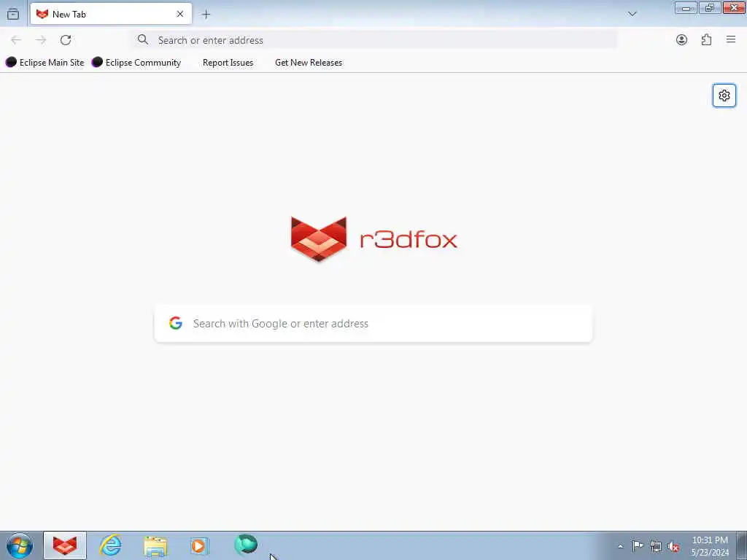The height and width of the screenshot is (560, 747).
Task: Open the extensions puzzle icon
Action: (x=706, y=40)
